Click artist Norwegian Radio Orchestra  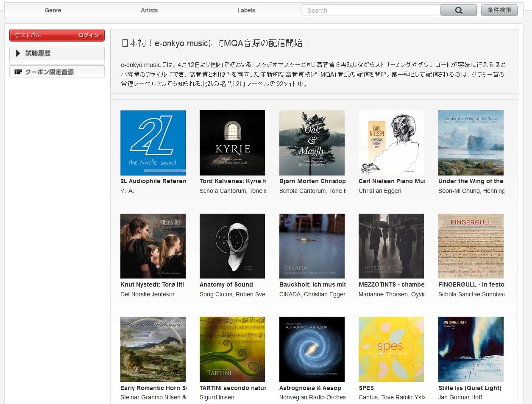[312, 397]
